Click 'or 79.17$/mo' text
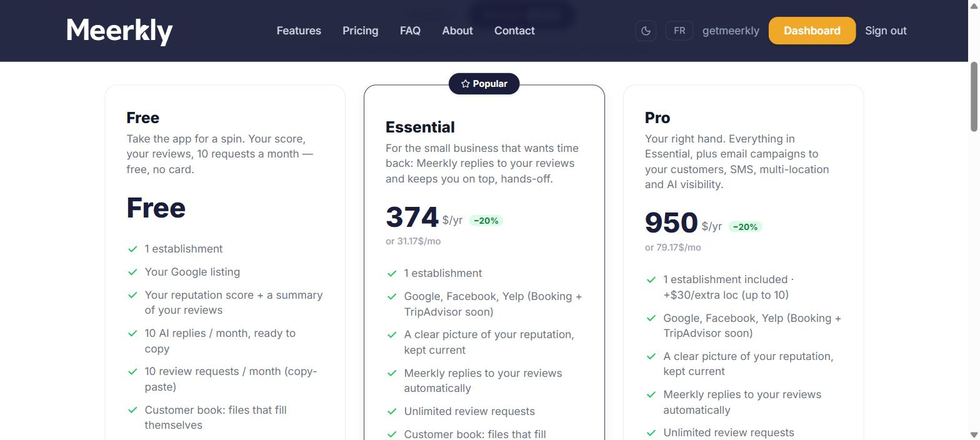This screenshot has height=440, width=980. pyautogui.click(x=672, y=247)
